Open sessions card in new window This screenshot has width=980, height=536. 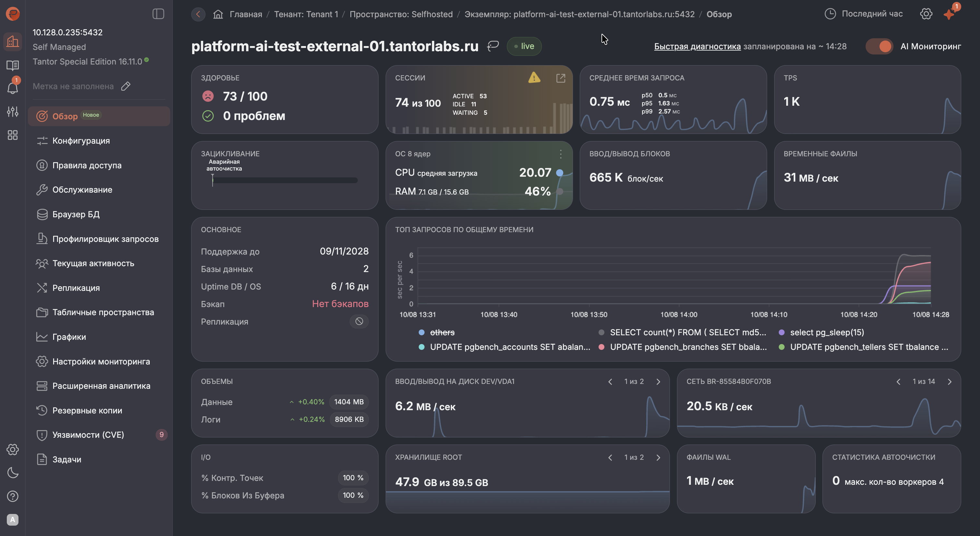point(560,78)
